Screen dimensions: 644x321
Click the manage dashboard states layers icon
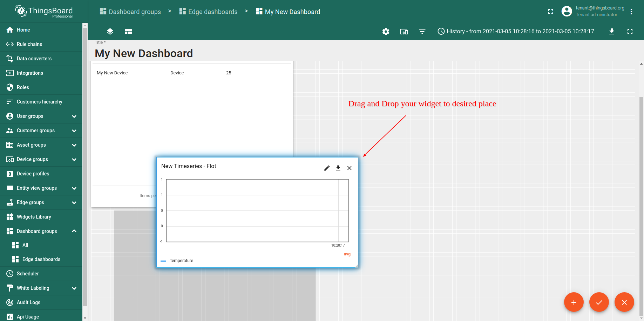[x=110, y=32]
